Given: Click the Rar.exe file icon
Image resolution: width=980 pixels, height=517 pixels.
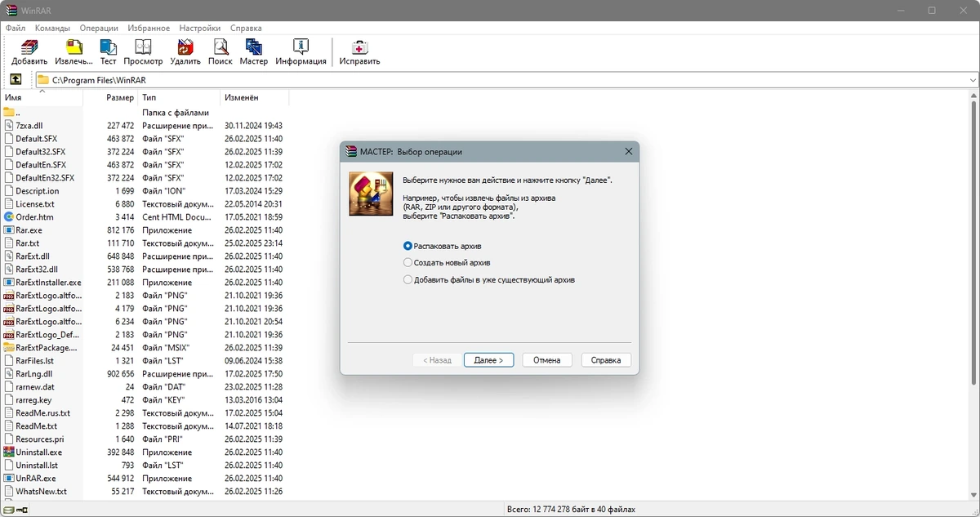Looking at the screenshot, I should (x=9, y=230).
